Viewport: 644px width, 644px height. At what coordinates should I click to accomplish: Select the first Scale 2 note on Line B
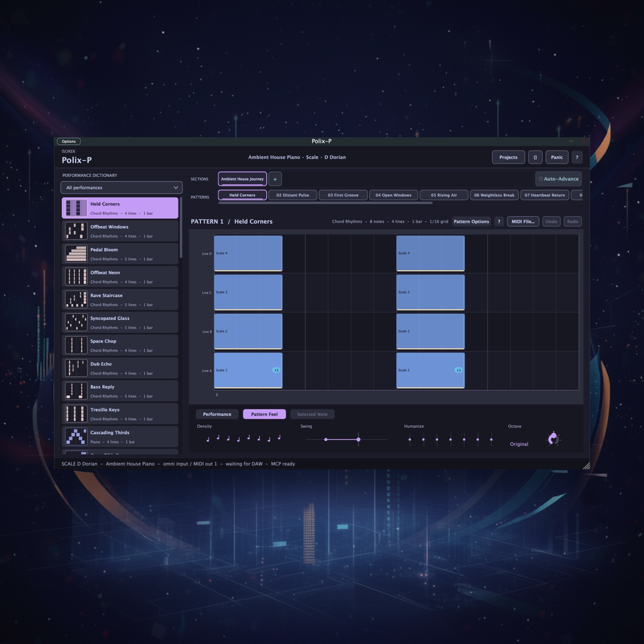click(x=248, y=331)
